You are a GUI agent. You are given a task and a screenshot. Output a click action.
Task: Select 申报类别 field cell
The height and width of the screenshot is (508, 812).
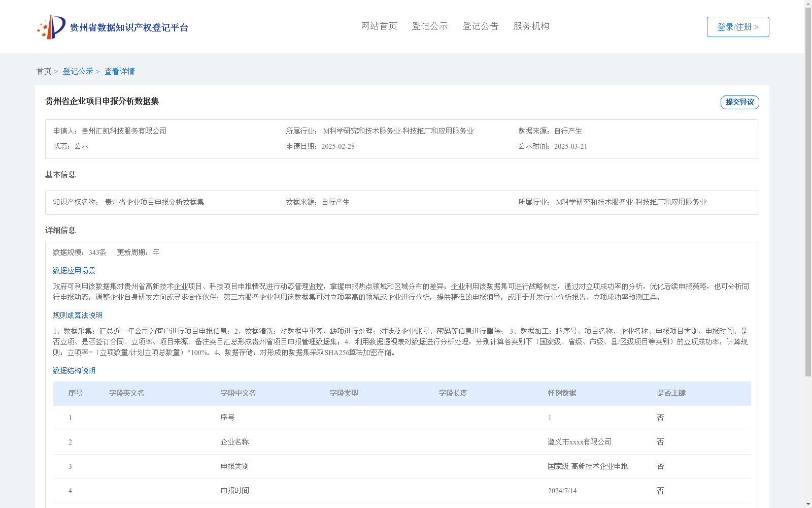coord(234,466)
